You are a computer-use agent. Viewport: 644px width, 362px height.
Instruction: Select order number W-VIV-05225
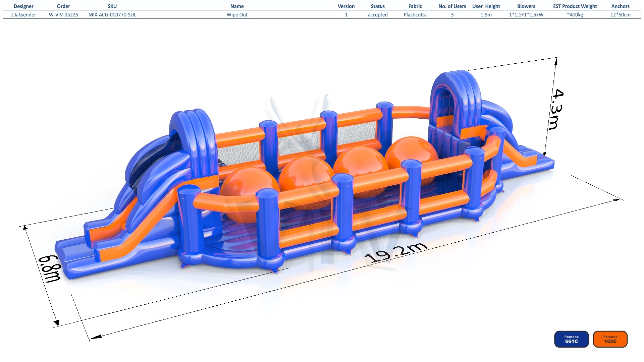pos(63,15)
